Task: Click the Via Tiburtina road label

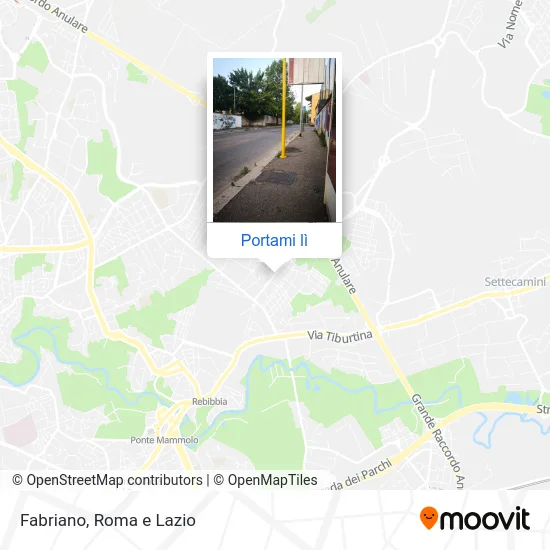Action: pyautogui.click(x=340, y=336)
